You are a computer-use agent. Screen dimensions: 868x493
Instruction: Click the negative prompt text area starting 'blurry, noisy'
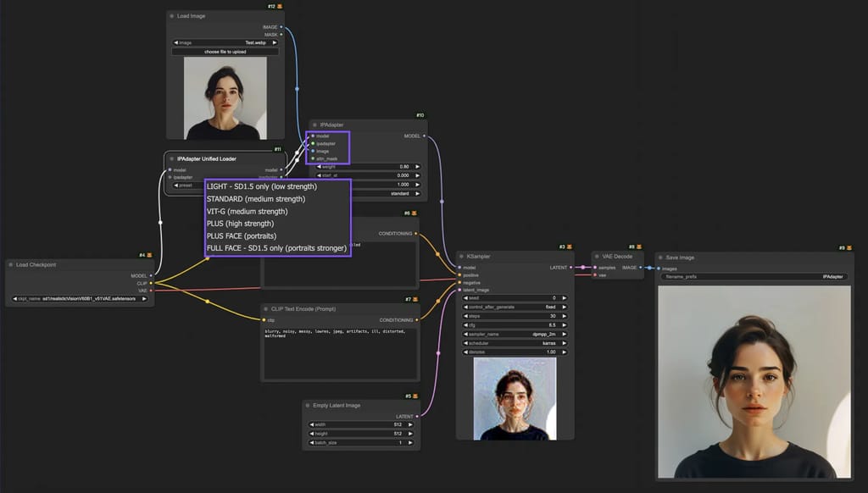tap(340, 353)
